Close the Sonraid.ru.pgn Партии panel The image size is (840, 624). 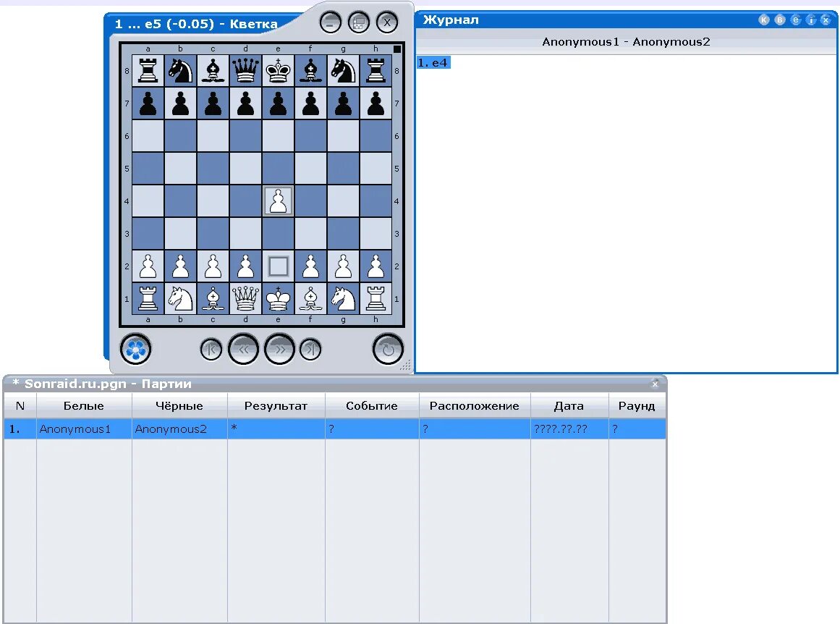(x=655, y=384)
